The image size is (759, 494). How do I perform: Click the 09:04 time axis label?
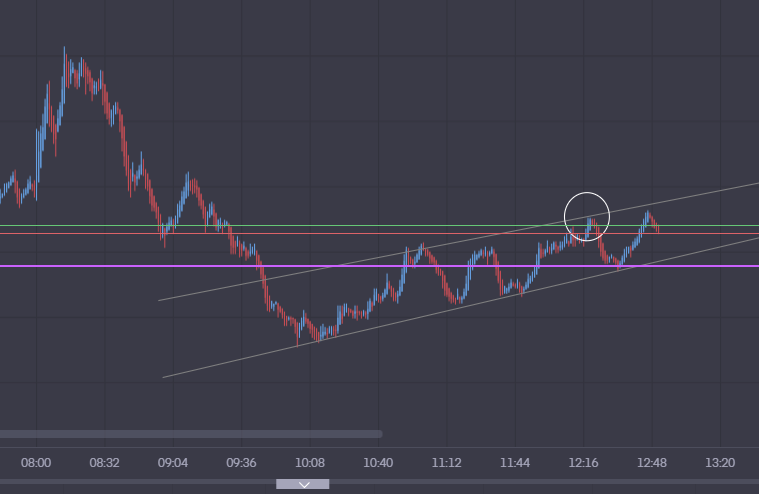173,463
